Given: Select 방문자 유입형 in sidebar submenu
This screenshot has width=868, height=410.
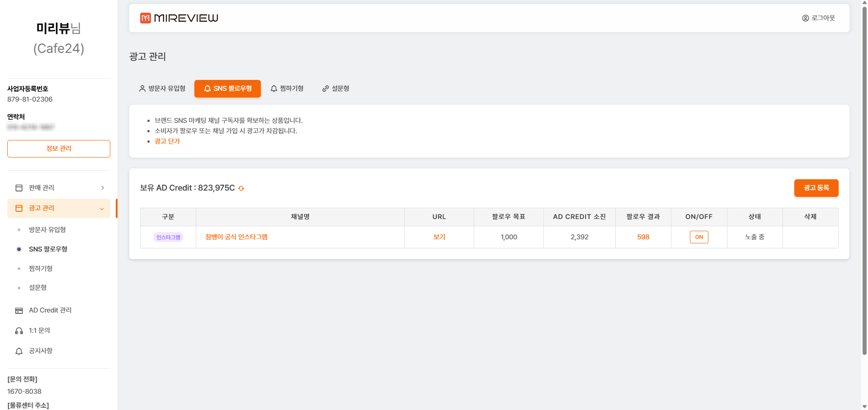Looking at the screenshot, I should tap(47, 230).
